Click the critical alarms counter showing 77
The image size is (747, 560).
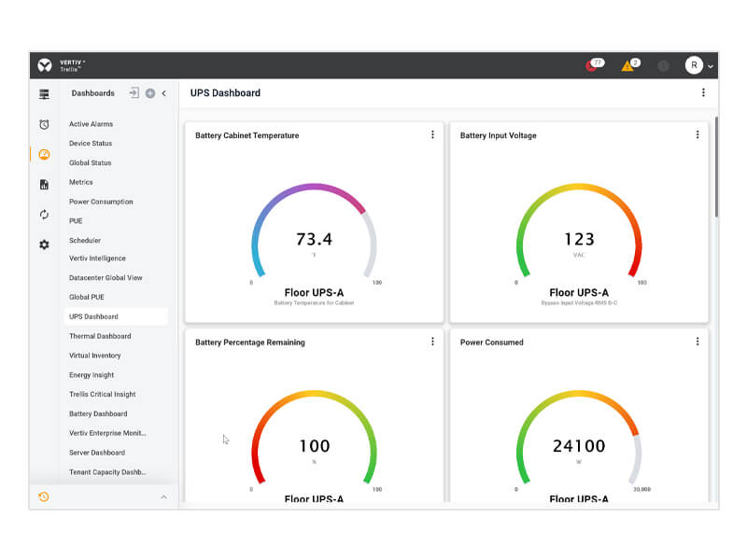point(592,64)
